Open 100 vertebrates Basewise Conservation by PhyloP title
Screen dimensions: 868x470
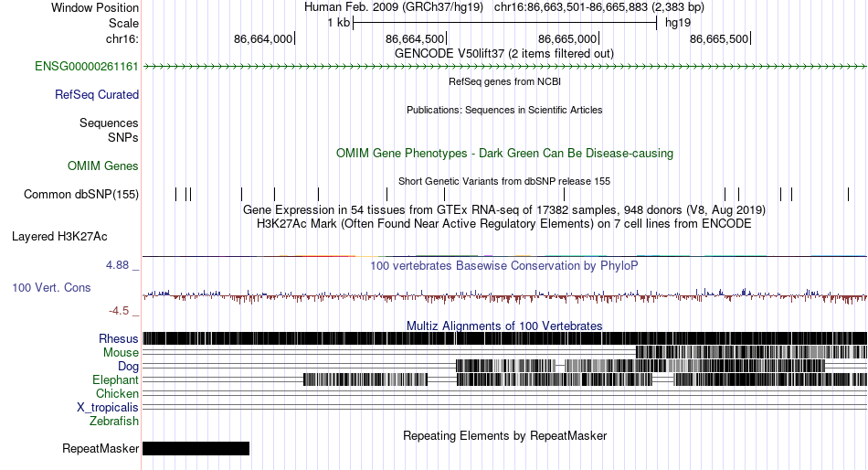click(x=504, y=265)
